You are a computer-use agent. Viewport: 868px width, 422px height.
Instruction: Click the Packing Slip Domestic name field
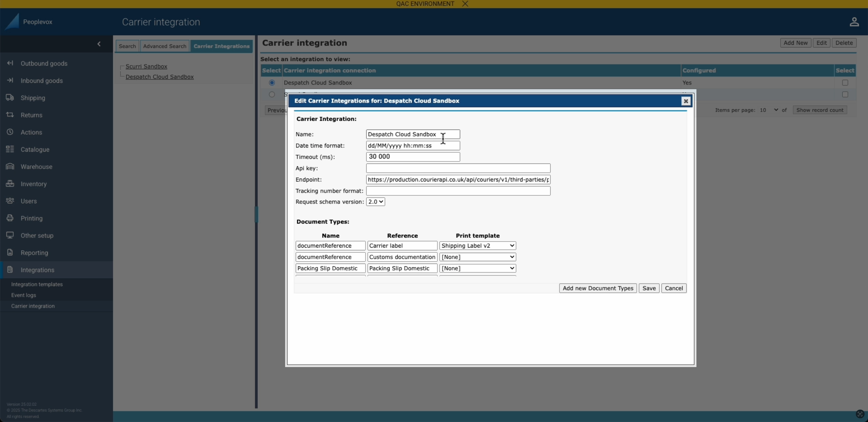point(330,268)
